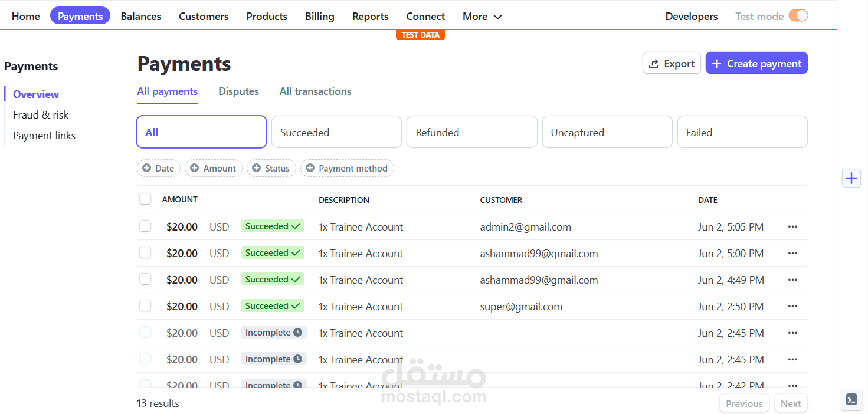Click the Incomplete badge for Jun 2, 2:42 PM

[x=274, y=385]
